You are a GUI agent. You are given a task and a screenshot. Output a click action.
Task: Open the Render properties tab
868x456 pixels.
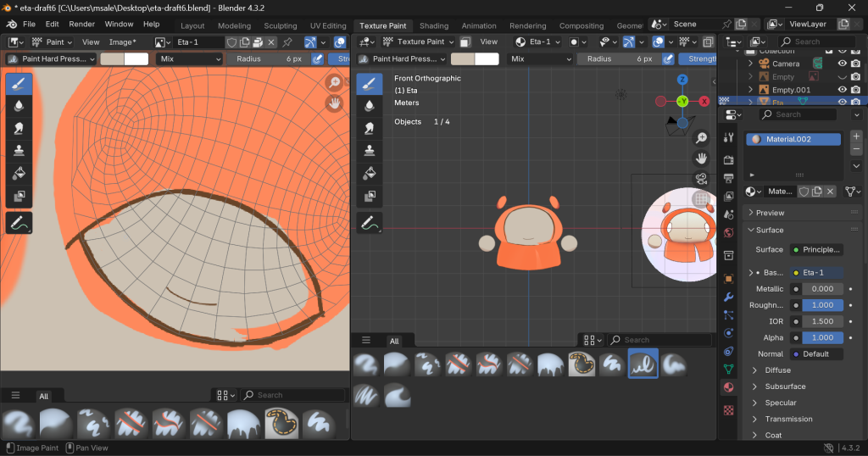[x=728, y=160]
